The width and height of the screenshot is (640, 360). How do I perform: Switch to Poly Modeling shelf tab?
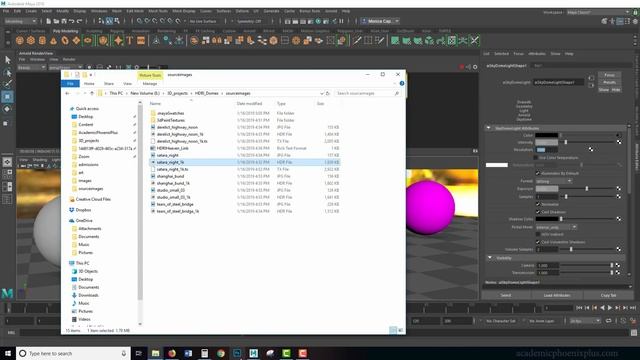point(65,31)
